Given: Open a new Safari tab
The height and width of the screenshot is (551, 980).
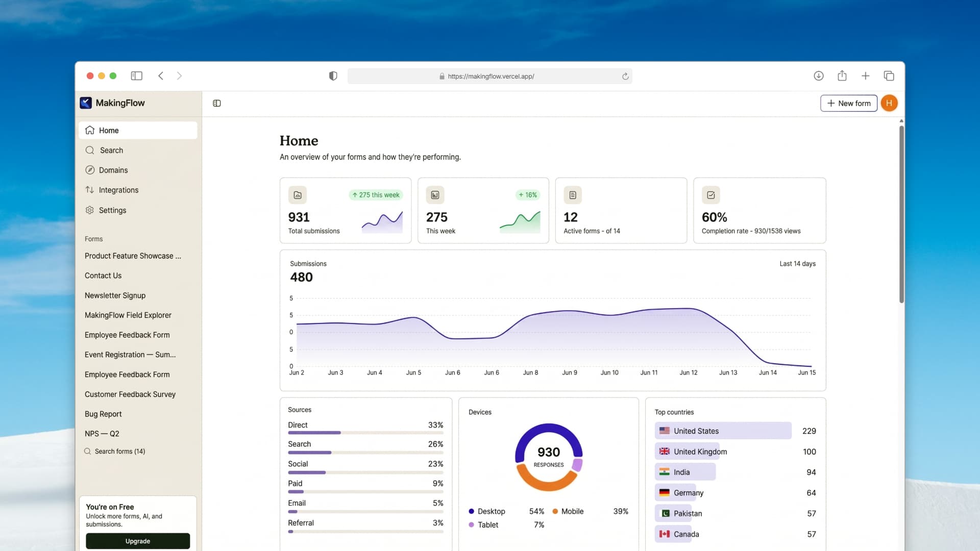Looking at the screenshot, I should point(866,76).
